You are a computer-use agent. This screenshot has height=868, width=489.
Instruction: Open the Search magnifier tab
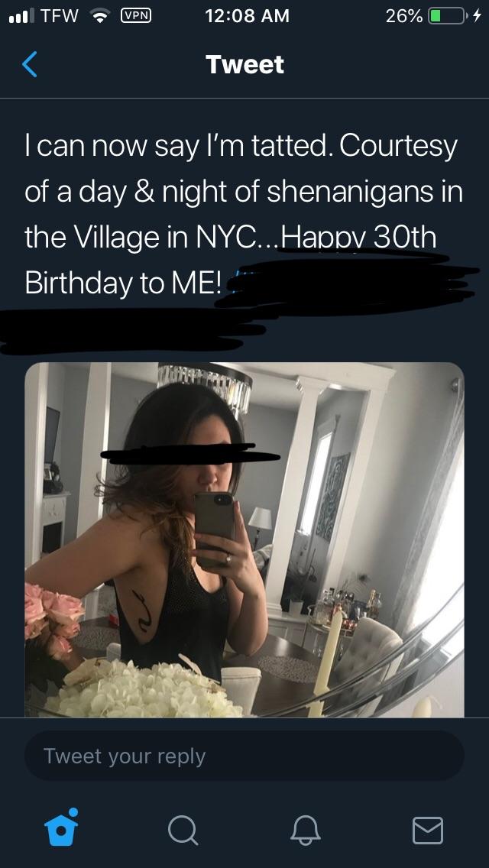pyautogui.click(x=183, y=831)
